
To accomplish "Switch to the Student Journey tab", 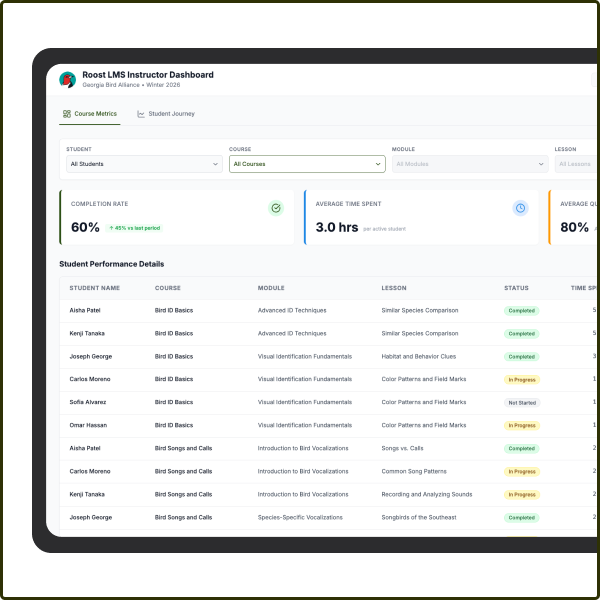I will tap(166, 114).
